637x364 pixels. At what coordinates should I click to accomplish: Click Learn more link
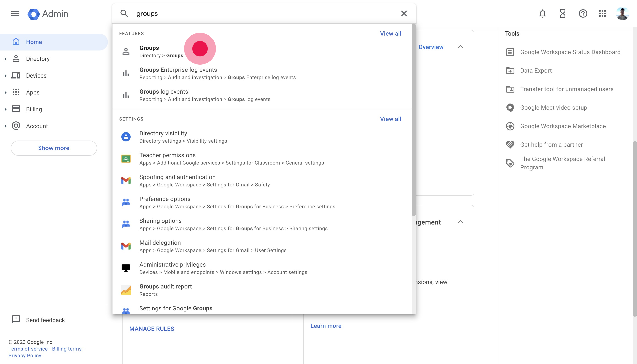pyautogui.click(x=326, y=326)
